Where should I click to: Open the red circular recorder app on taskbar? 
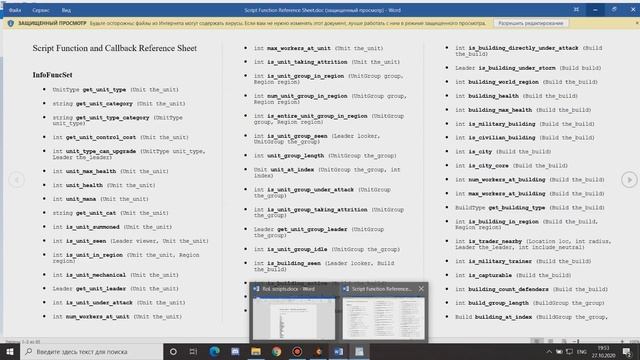click(x=297, y=351)
